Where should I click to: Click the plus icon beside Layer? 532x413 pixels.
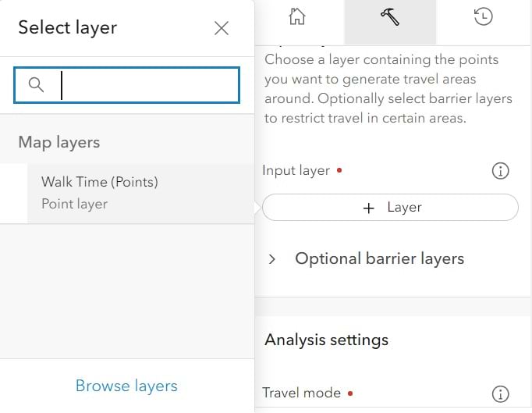[x=369, y=208]
